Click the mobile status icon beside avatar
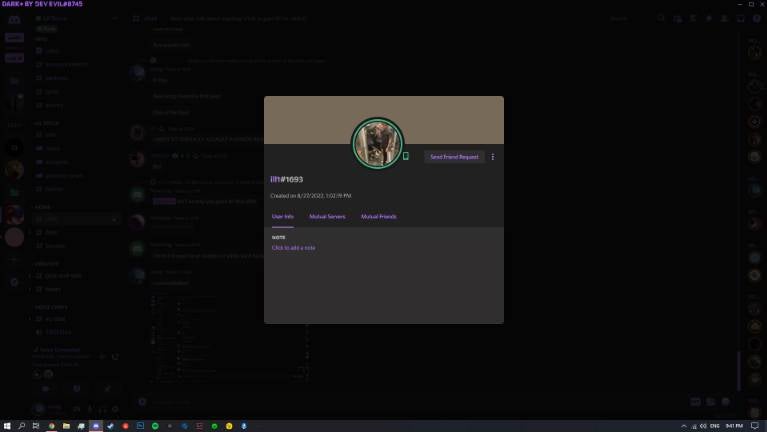 pos(406,156)
